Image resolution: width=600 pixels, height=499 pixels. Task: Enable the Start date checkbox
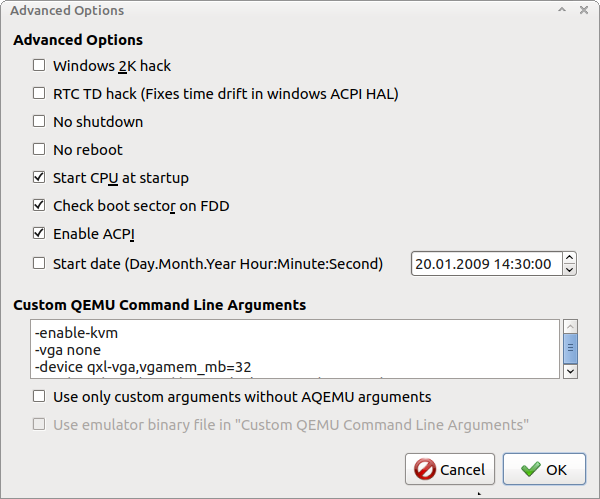pyautogui.click(x=39, y=263)
